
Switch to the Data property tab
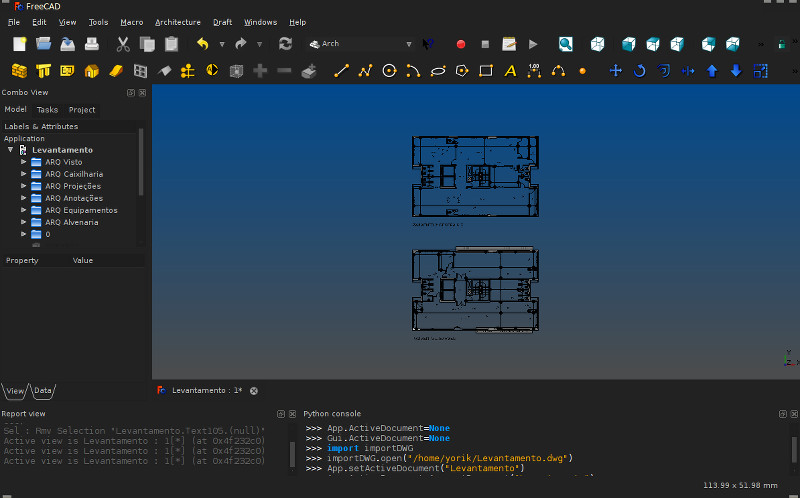pyautogui.click(x=43, y=390)
